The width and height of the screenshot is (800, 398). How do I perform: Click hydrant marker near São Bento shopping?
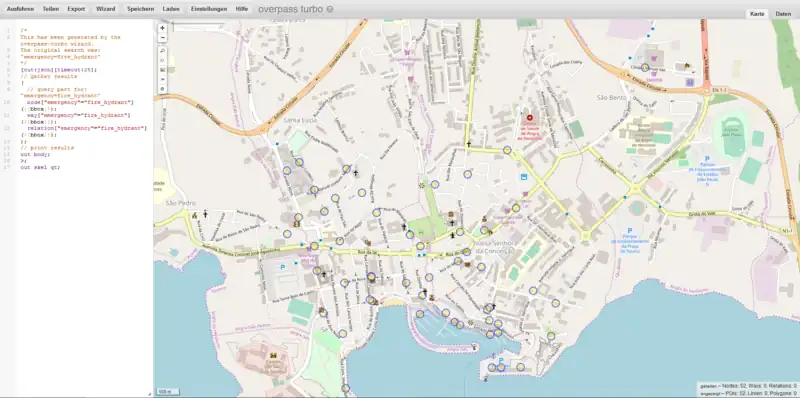645,67
